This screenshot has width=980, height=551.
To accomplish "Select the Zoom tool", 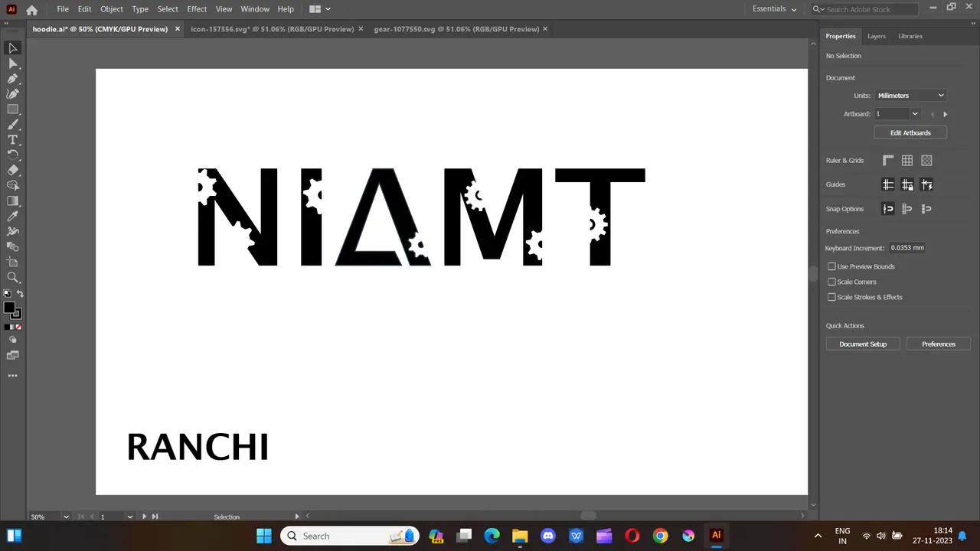I will coord(12,277).
